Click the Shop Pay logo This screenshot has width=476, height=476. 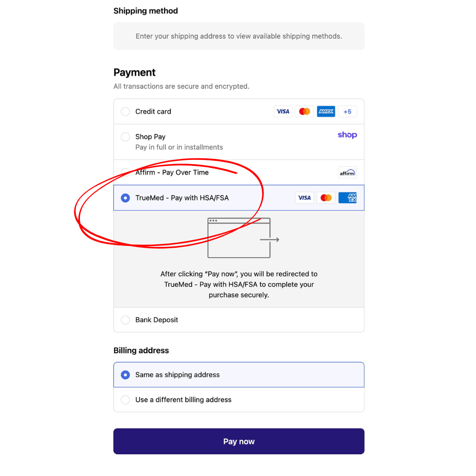click(x=347, y=135)
